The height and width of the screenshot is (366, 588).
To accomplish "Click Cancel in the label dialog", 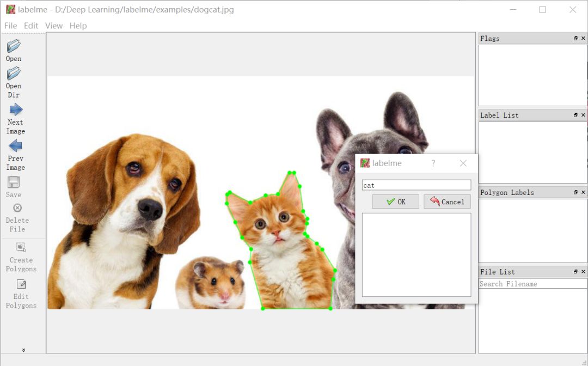I will (447, 202).
